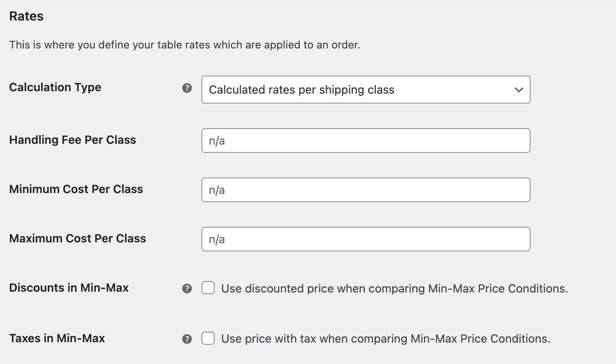This screenshot has height=364, width=616.
Task: Click the table rates description text
Action: 185,45
